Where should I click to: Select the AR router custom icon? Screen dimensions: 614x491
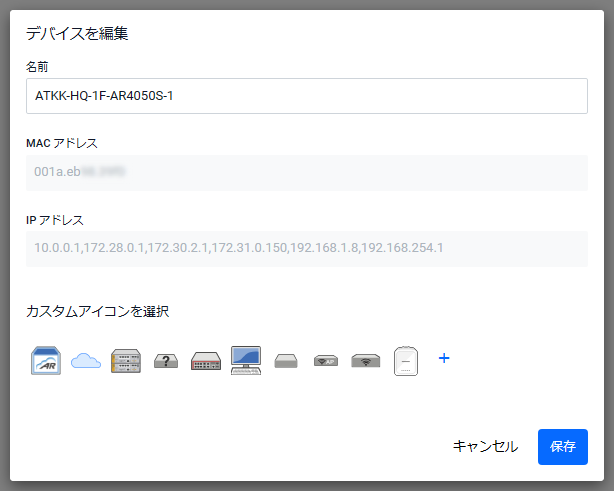(46, 360)
